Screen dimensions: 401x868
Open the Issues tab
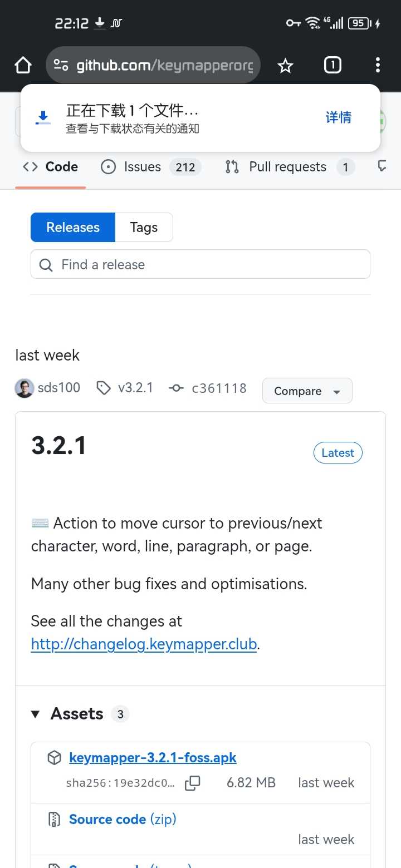(x=142, y=167)
